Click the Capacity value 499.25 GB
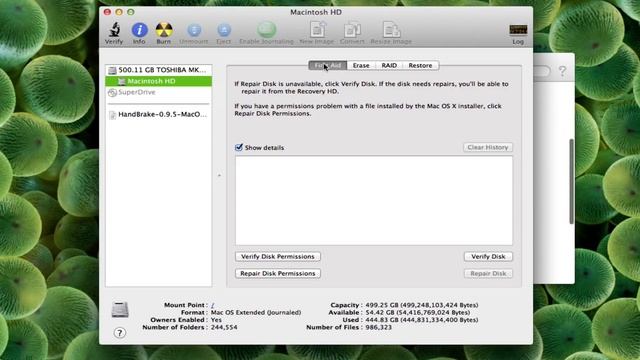640x360 pixels. tap(422, 305)
